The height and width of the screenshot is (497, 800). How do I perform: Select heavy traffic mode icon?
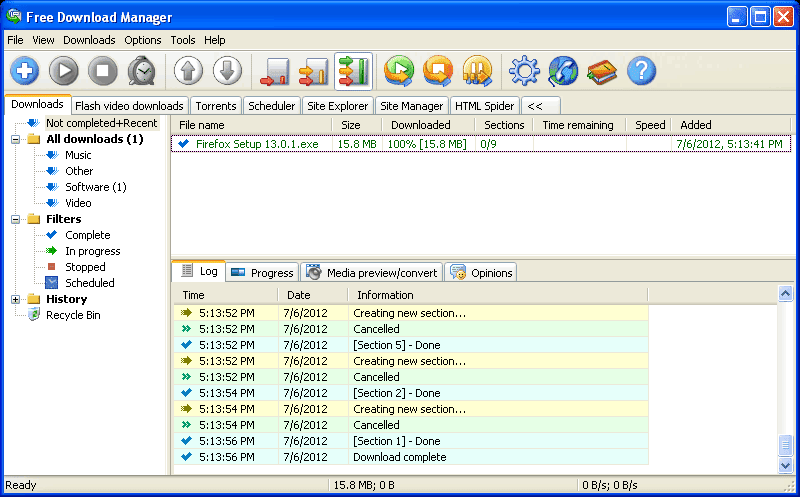tap(353, 71)
